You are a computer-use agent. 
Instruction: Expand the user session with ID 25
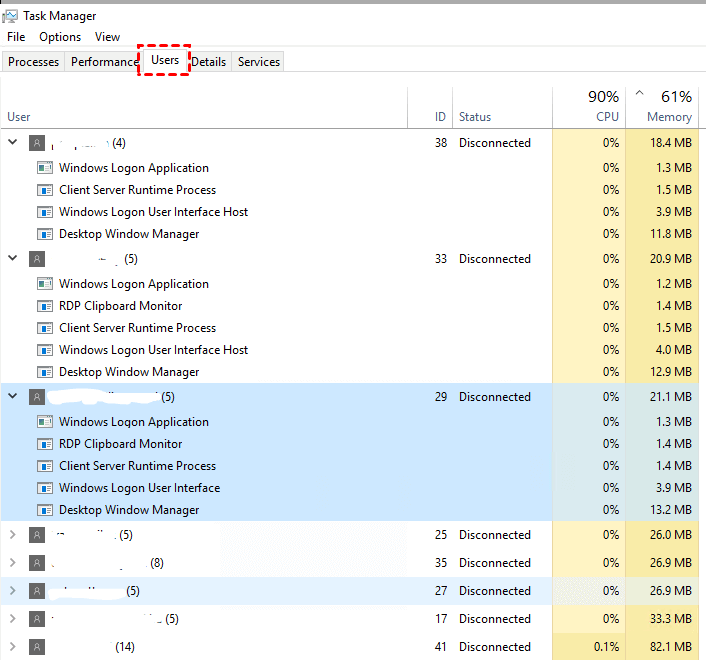point(13,535)
